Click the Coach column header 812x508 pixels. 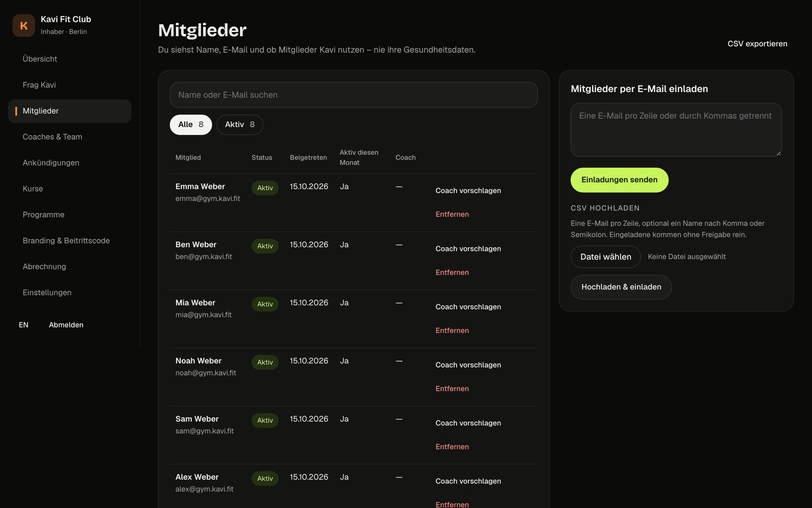pos(405,157)
